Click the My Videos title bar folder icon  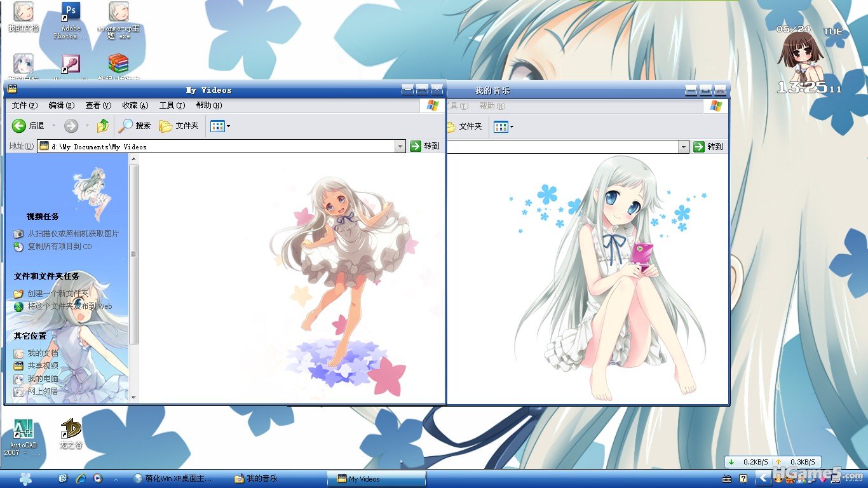pyautogui.click(x=12, y=90)
